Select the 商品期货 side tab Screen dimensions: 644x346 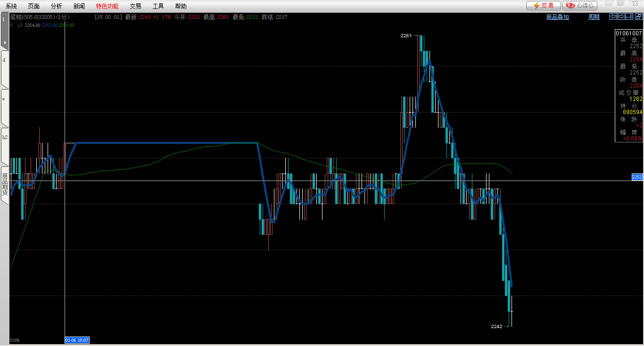point(5,184)
